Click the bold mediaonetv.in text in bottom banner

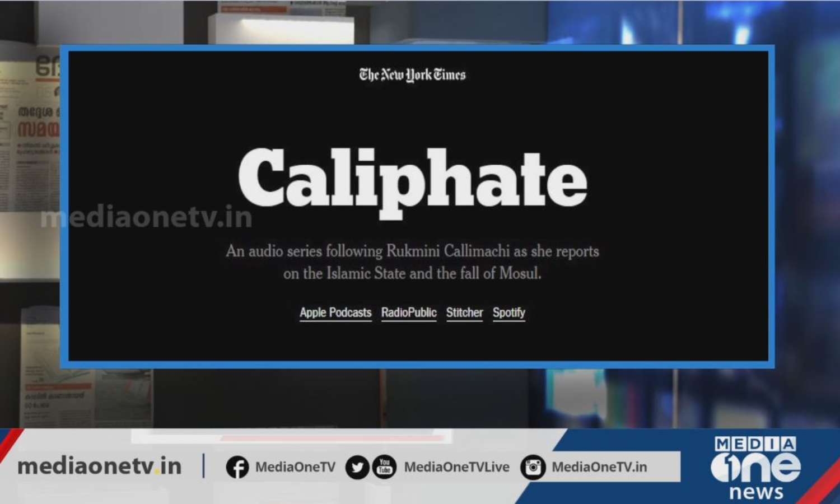pyautogui.click(x=100, y=466)
